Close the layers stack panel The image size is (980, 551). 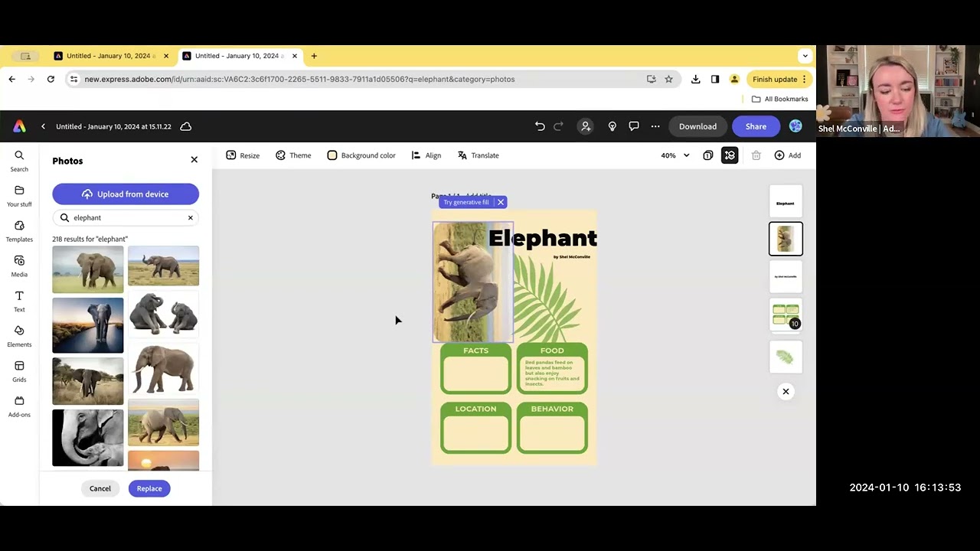[x=786, y=392]
